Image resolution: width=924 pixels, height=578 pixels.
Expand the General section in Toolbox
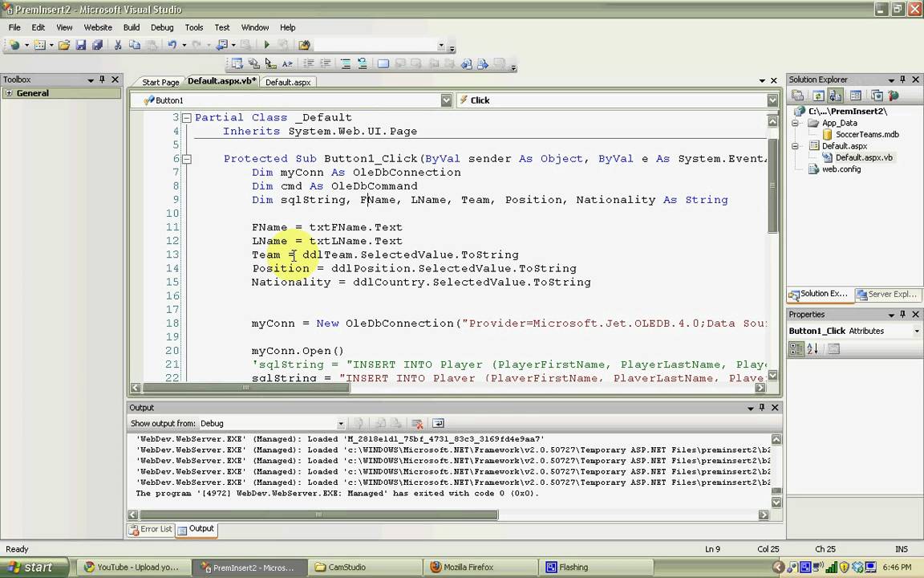tap(8, 93)
